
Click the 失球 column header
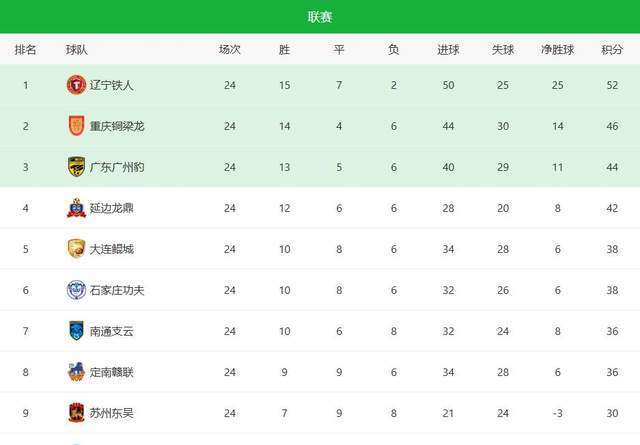(x=503, y=50)
